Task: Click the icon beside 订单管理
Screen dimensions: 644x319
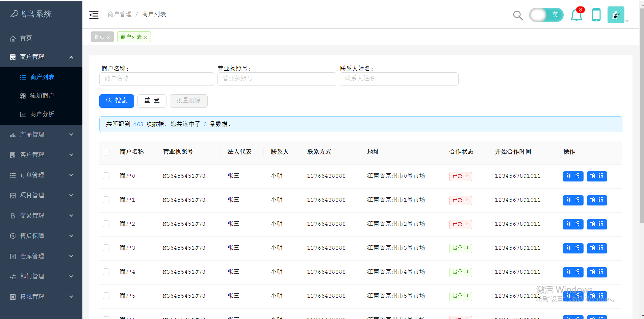Action: 13,175
